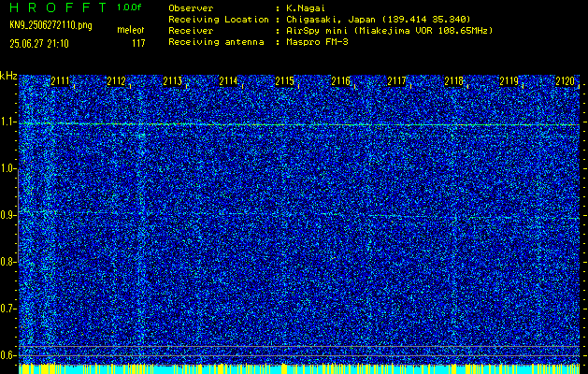
Task: Click time marker 2117
Action: (396, 81)
